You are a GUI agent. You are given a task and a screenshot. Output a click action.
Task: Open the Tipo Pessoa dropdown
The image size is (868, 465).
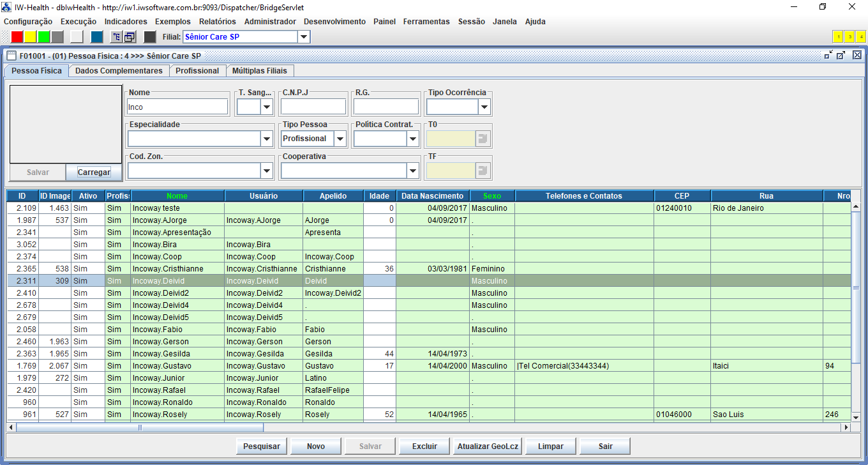click(x=340, y=139)
